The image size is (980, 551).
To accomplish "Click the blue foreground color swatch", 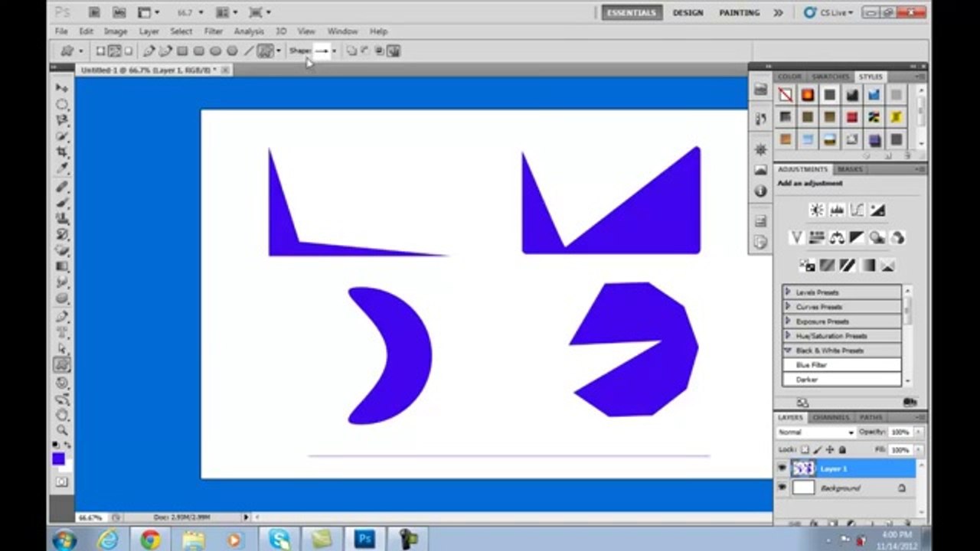I will [x=58, y=458].
